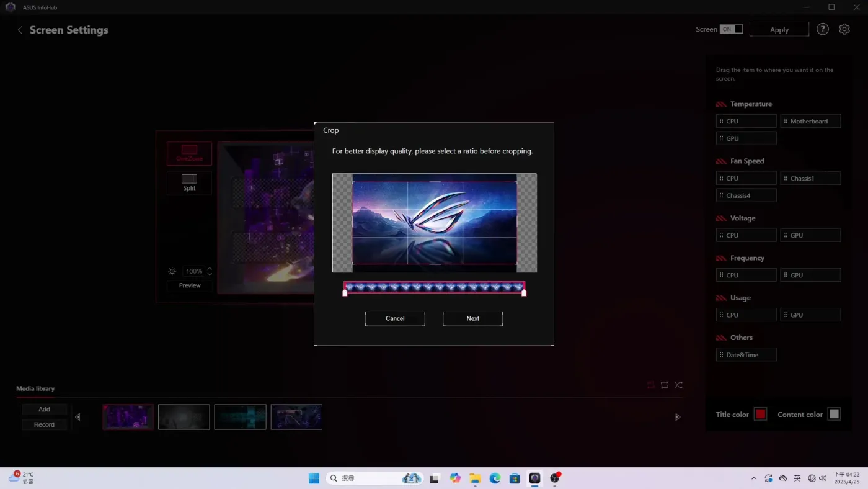The width and height of the screenshot is (868, 489).
Task: Click the brightness sun icon
Action: tap(172, 271)
